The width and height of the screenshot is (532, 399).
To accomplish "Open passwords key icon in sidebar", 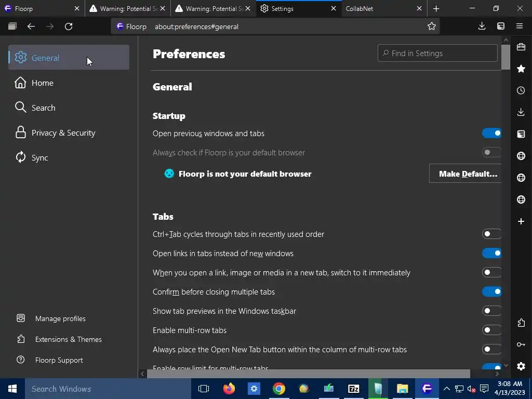I will tap(521, 344).
